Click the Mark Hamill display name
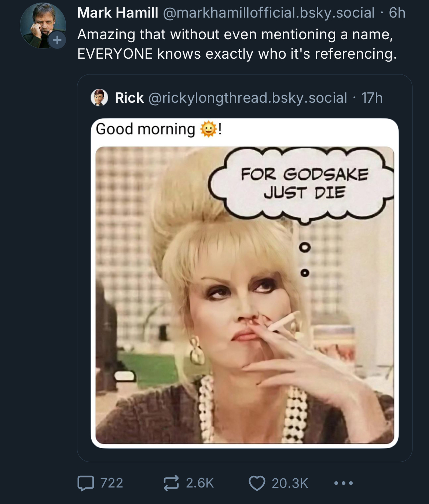Image resolution: width=429 pixels, height=504 pixels. pos(118,13)
